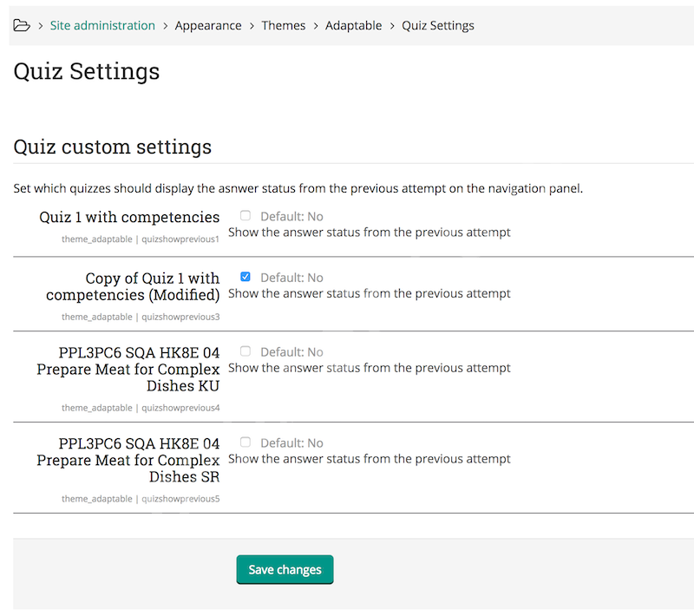Go to Appearance breadcrumb item

(208, 26)
